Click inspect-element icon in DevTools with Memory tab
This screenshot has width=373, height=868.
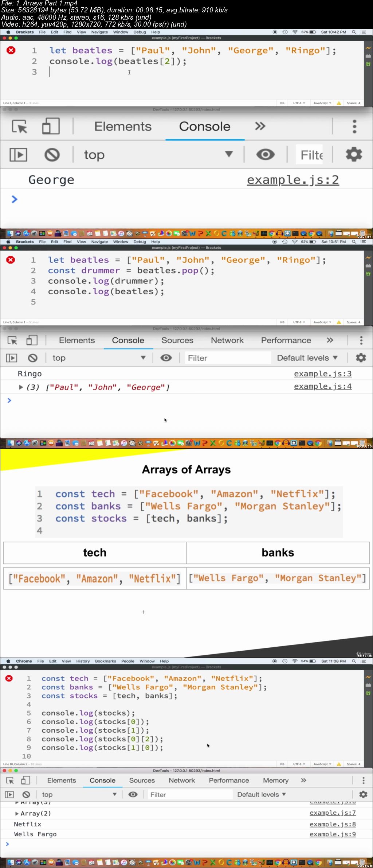click(10, 780)
